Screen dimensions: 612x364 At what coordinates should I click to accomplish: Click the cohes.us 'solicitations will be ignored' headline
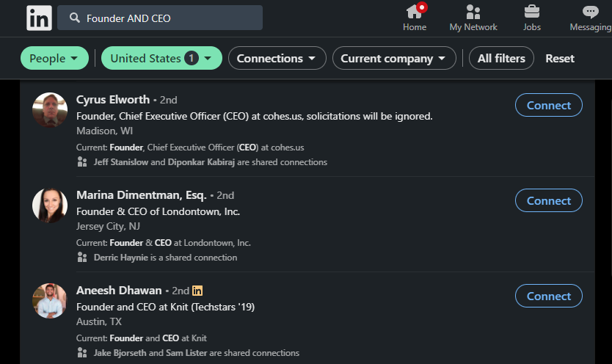tap(255, 116)
